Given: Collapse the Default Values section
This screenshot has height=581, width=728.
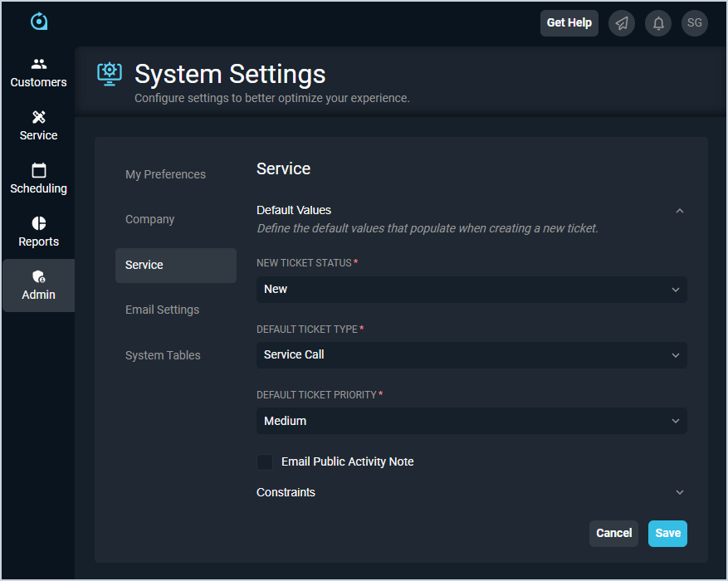Looking at the screenshot, I should click(x=680, y=211).
